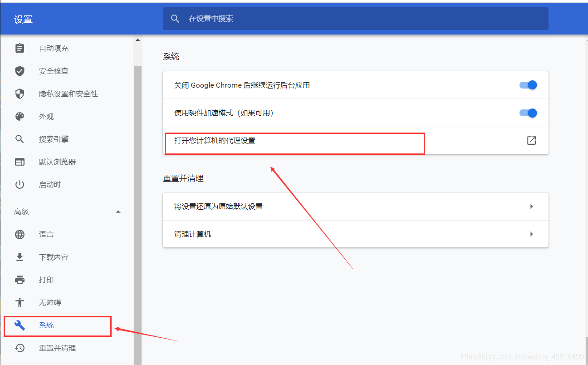This screenshot has height=365, width=588.
Task: Click the 安全检查 shield check icon
Action: pyautogui.click(x=20, y=71)
